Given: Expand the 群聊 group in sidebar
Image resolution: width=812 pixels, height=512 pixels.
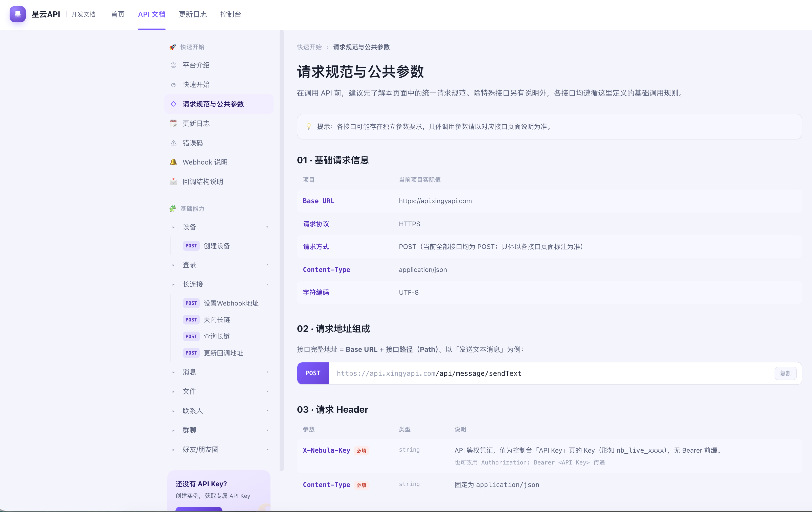Looking at the screenshot, I should click(x=218, y=430).
